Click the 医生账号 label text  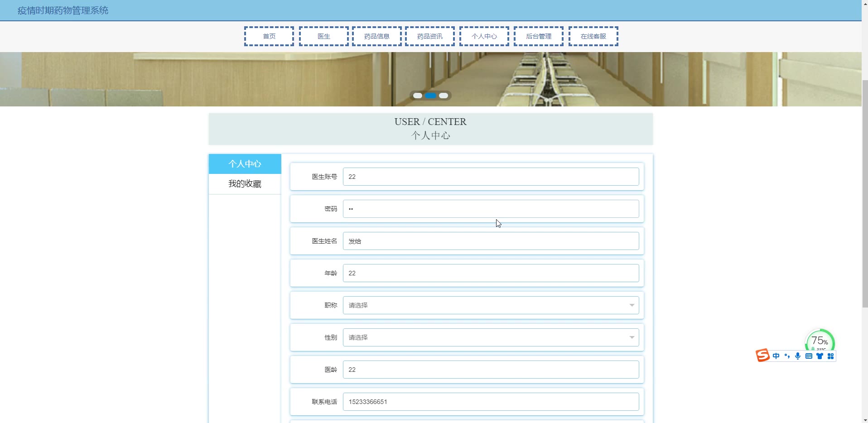coord(324,177)
